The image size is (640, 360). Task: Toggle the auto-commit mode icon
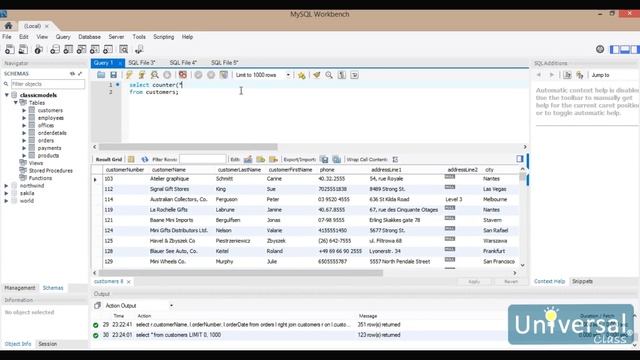(x=224, y=75)
